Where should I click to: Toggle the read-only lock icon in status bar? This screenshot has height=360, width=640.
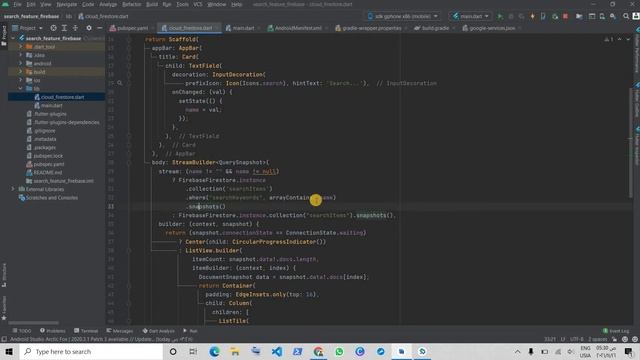coord(615,339)
